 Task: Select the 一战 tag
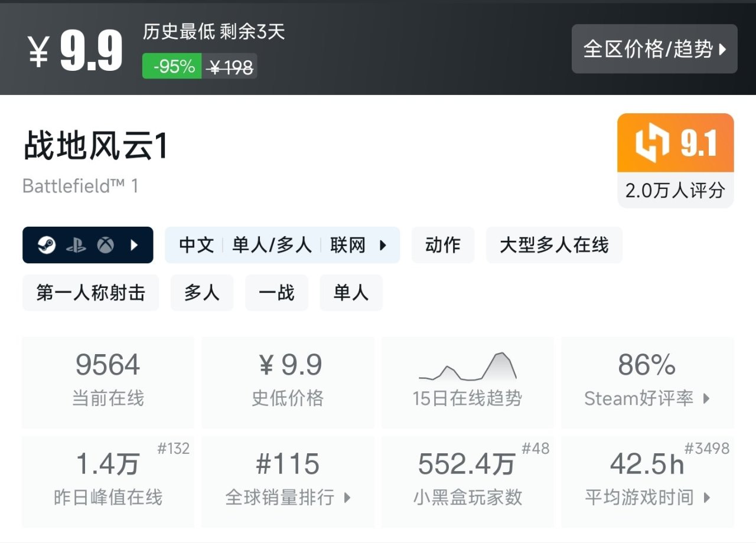(x=276, y=293)
